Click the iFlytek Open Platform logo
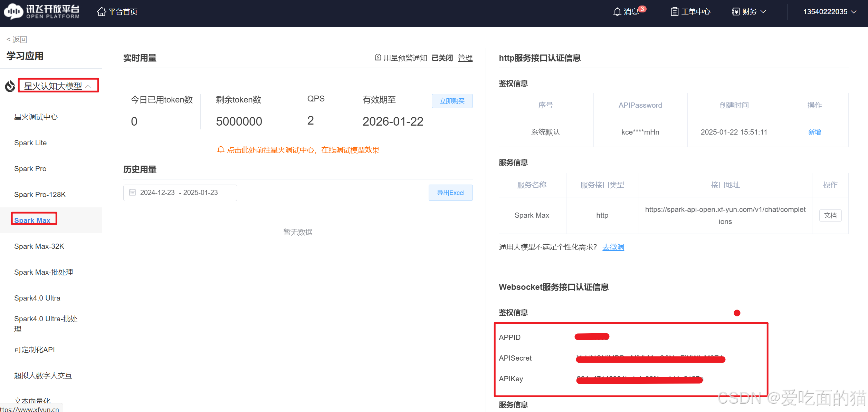868x412 pixels. (x=42, y=11)
